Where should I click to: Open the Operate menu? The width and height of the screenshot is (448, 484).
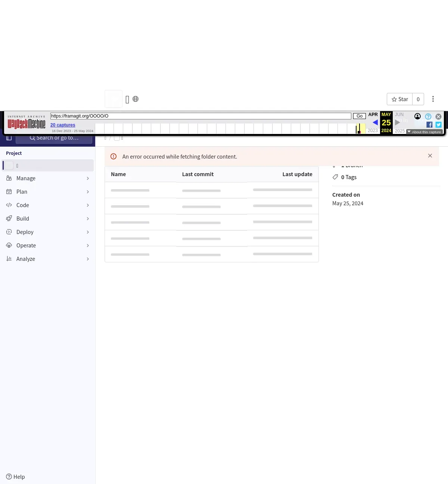49,246
